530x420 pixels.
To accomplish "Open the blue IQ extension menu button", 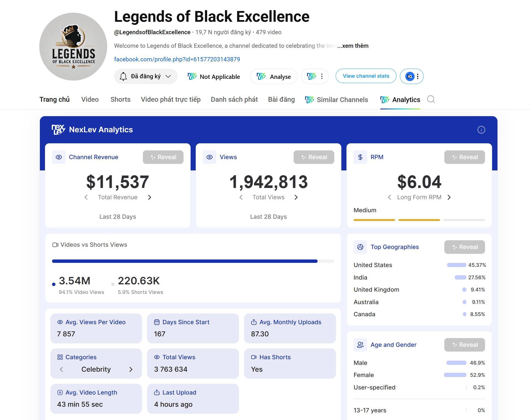I will pos(411,76).
